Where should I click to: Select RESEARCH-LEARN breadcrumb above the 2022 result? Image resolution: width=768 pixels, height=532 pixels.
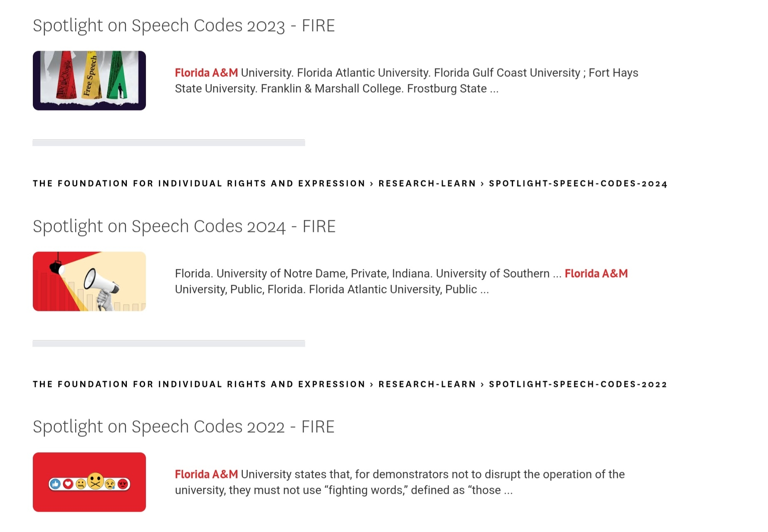point(427,384)
